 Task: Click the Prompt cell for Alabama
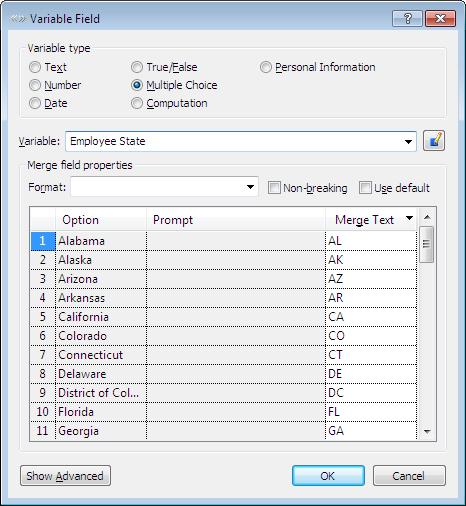[236, 241]
